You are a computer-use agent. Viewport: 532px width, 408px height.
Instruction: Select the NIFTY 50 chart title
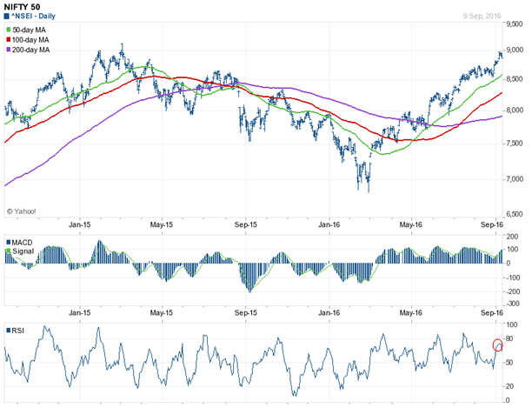[x=24, y=7]
